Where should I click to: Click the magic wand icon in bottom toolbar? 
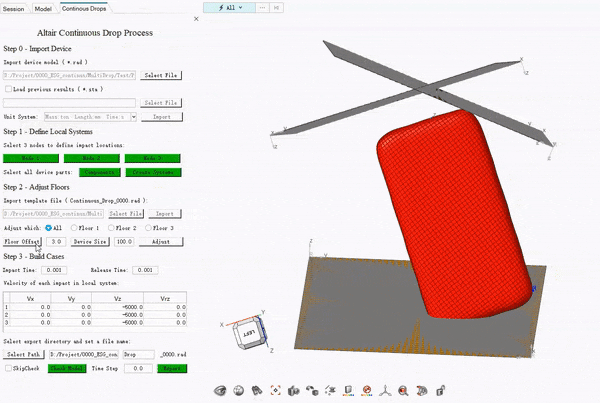[330, 391]
